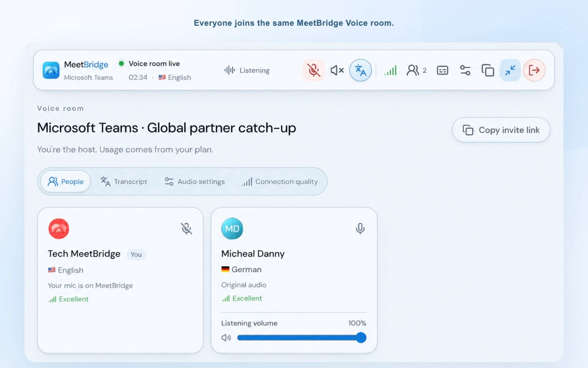The width and height of the screenshot is (588, 368).
Task: Click the "100%" volume value
Action: tap(357, 323)
